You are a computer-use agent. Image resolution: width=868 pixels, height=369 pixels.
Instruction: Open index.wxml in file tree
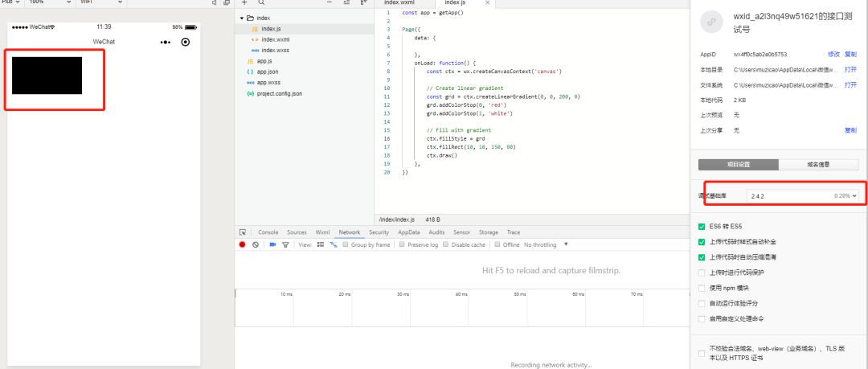[275, 40]
